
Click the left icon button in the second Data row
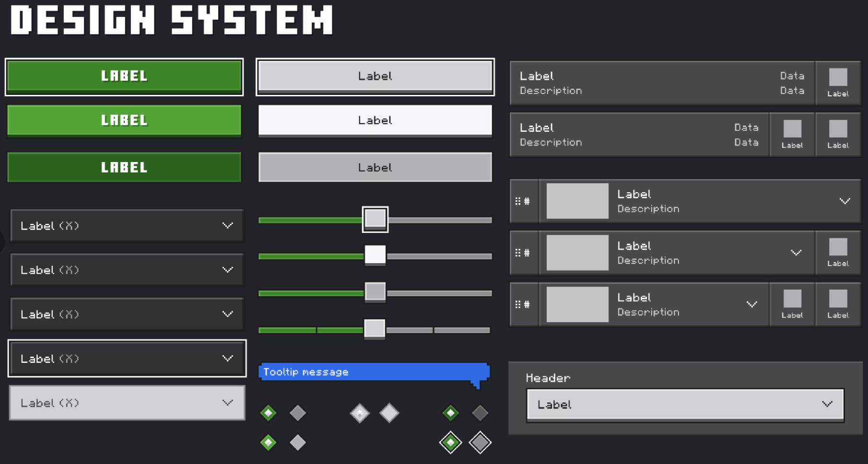point(792,135)
